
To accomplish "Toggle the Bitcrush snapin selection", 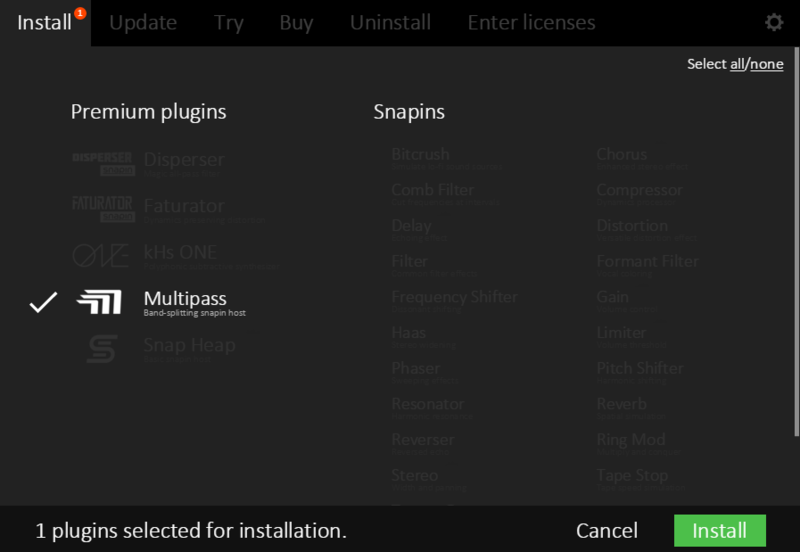I will [x=420, y=155].
